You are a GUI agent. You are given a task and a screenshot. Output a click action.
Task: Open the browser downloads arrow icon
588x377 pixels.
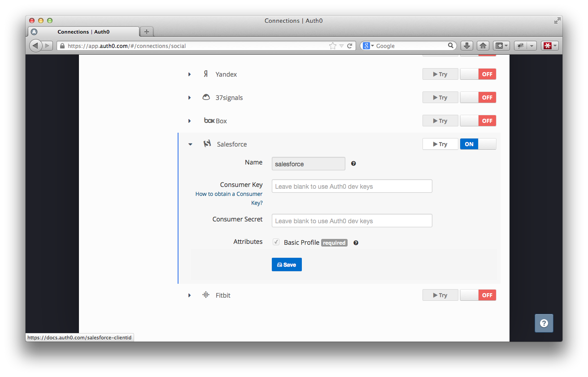[467, 46]
